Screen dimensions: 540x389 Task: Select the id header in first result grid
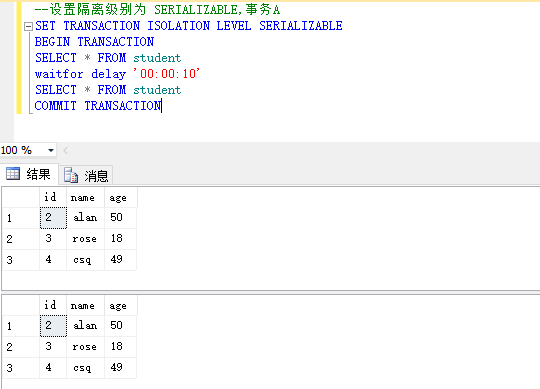click(53, 197)
